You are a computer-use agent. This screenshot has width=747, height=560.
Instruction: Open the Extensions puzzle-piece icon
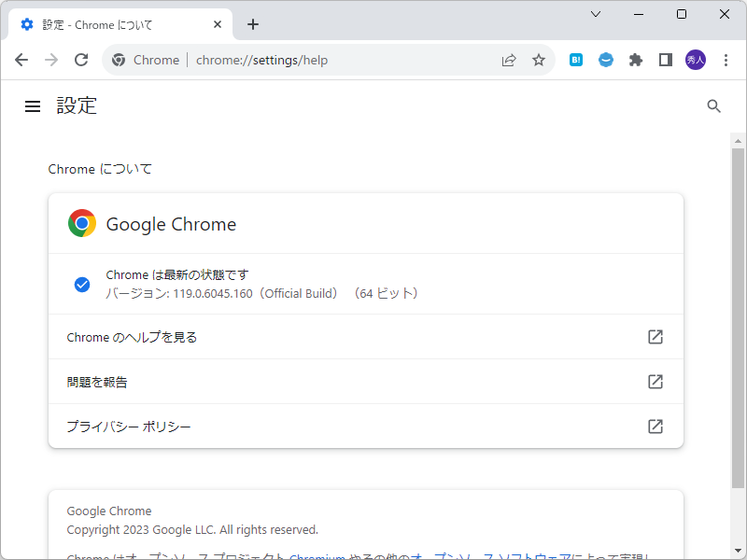pos(636,59)
